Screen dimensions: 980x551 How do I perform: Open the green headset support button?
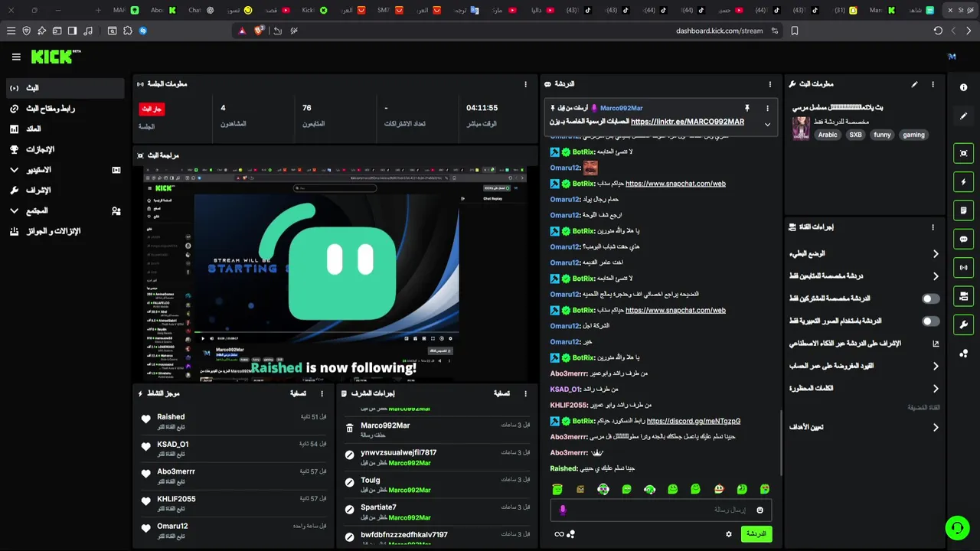tap(956, 528)
